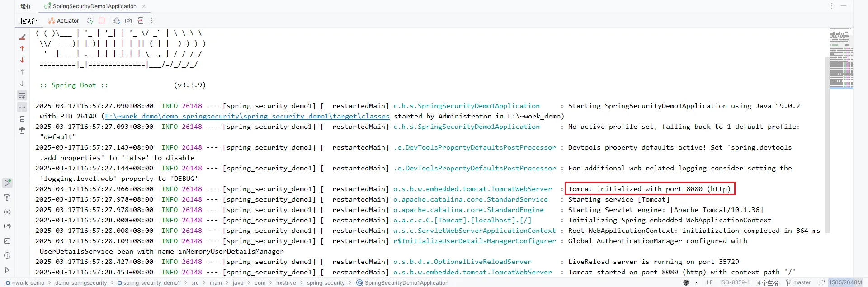Click com breadcrumb segment
Image resolution: width=868 pixels, height=287 pixels.
(x=260, y=283)
